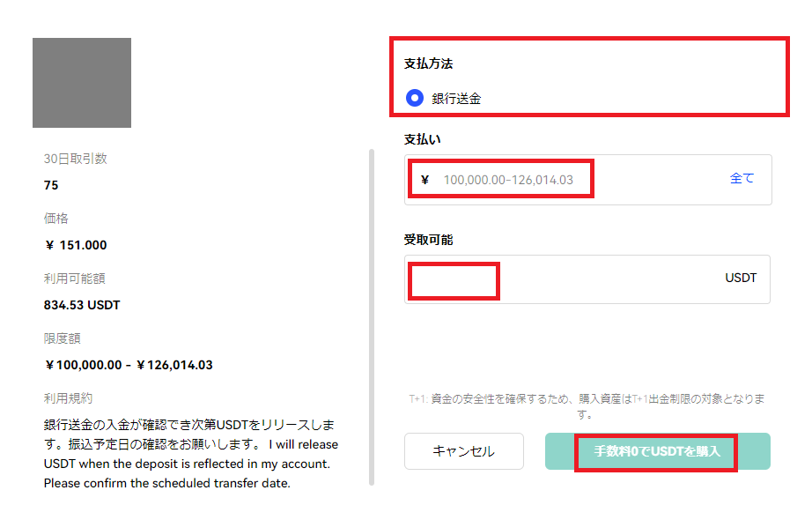The image size is (812, 520).
Task: Click the ¥ currency symbol in payment field
Action: click(425, 180)
